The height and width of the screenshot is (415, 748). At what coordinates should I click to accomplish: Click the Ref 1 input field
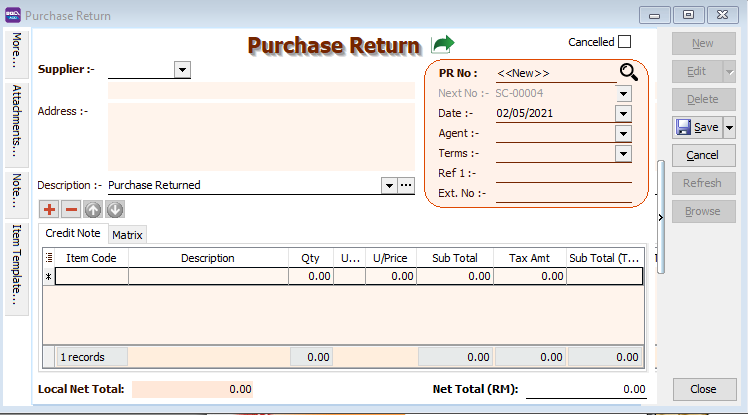(x=563, y=173)
